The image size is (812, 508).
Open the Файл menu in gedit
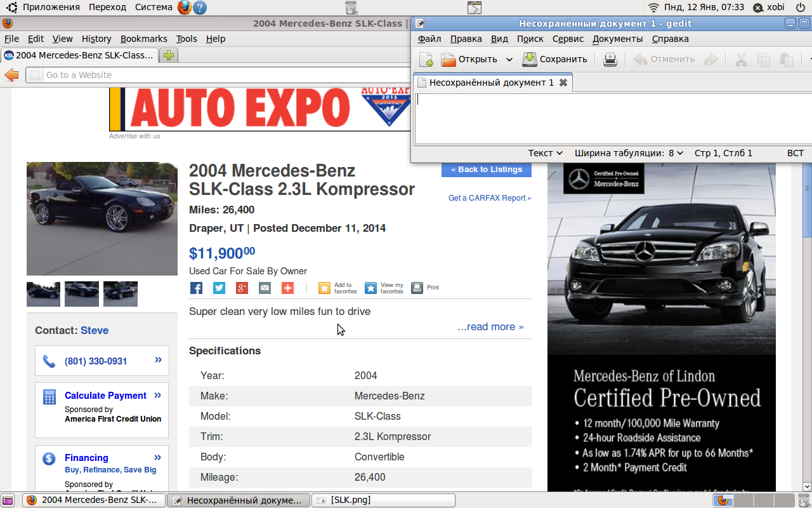tap(429, 39)
